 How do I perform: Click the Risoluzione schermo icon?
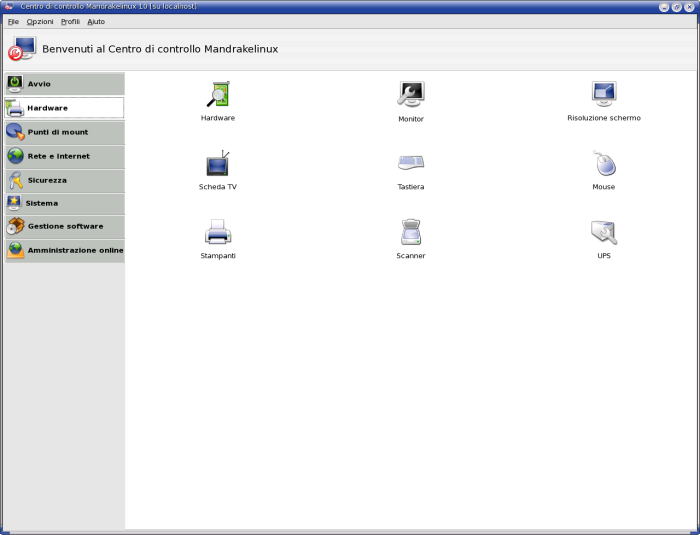[x=604, y=95]
